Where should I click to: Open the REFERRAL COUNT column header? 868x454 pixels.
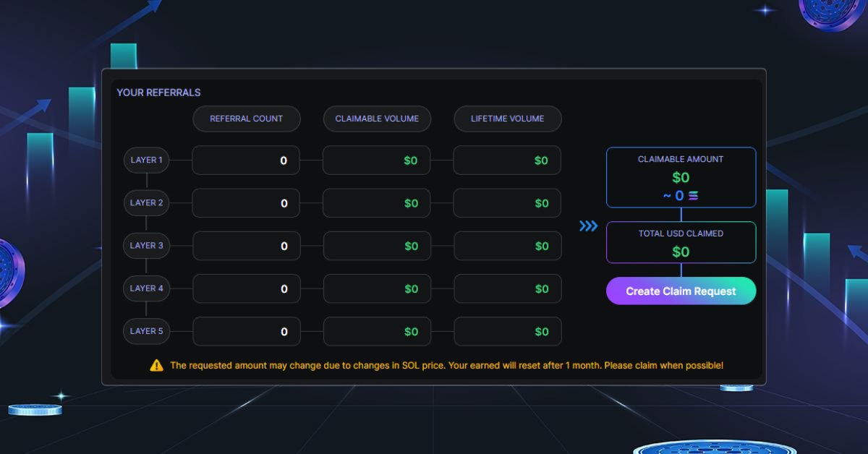tap(246, 119)
